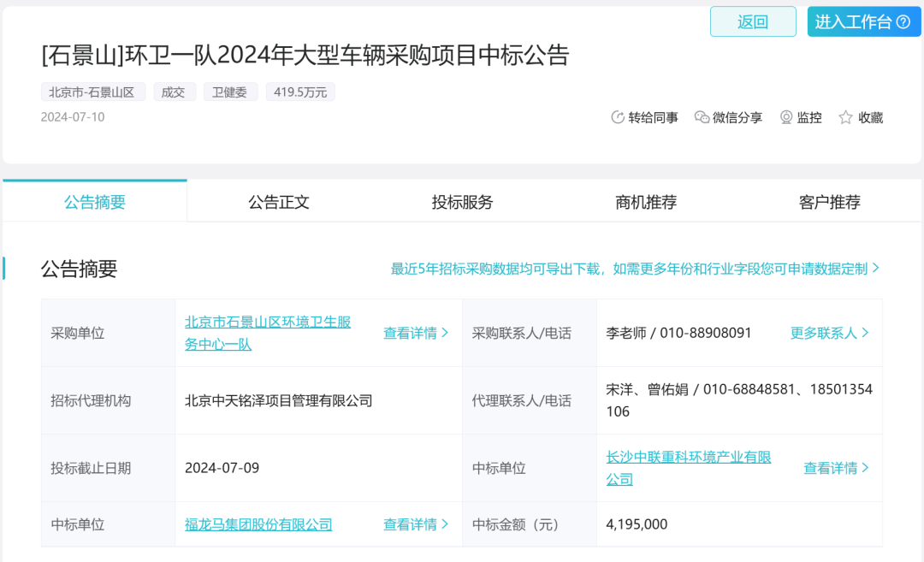
Task: Open 进入工作台 workbench button
Action: pyautogui.click(x=863, y=21)
